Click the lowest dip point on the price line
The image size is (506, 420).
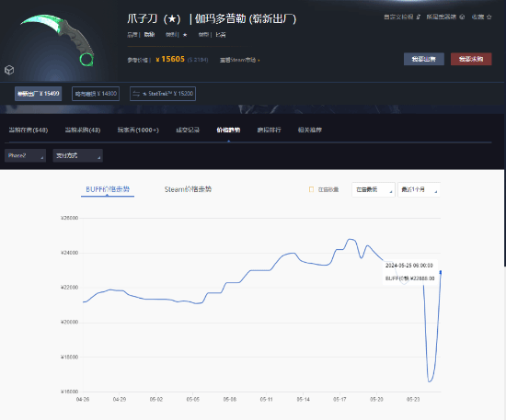430,381
